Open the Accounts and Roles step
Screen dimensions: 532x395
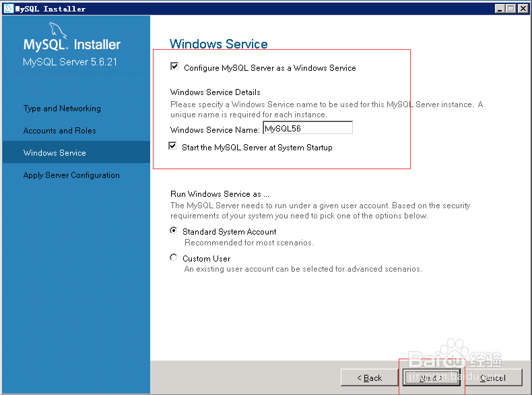[60, 131]
